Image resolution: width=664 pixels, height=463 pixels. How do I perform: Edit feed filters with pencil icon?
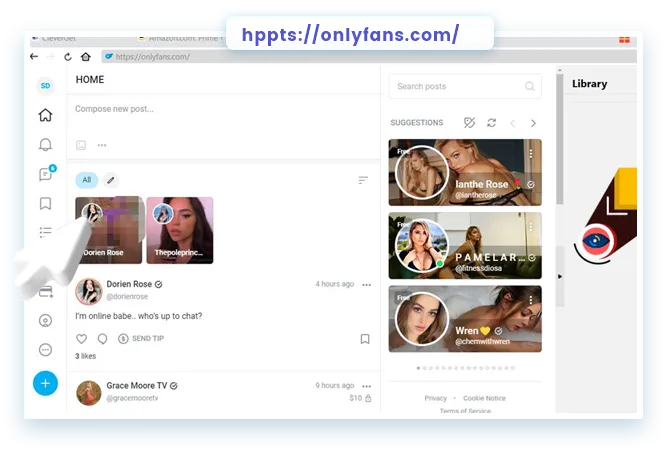pos(111,180)
